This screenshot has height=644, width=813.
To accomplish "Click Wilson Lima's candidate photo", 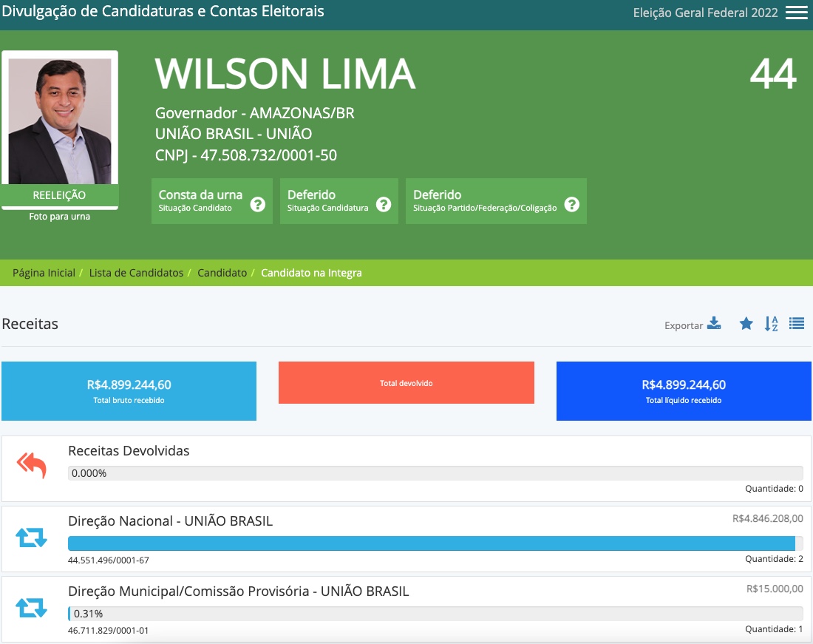I will [60, 121].
